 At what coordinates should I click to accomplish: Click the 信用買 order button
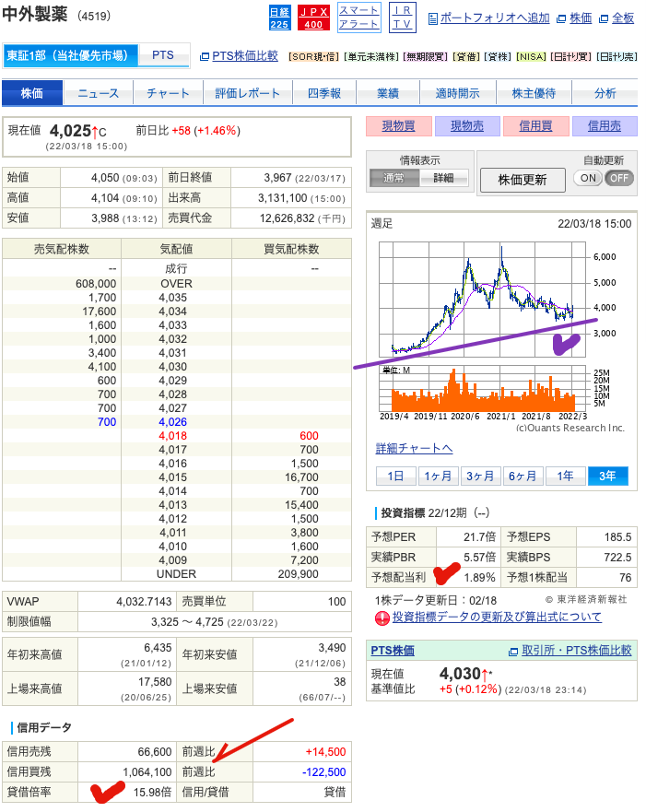[535, 126]
